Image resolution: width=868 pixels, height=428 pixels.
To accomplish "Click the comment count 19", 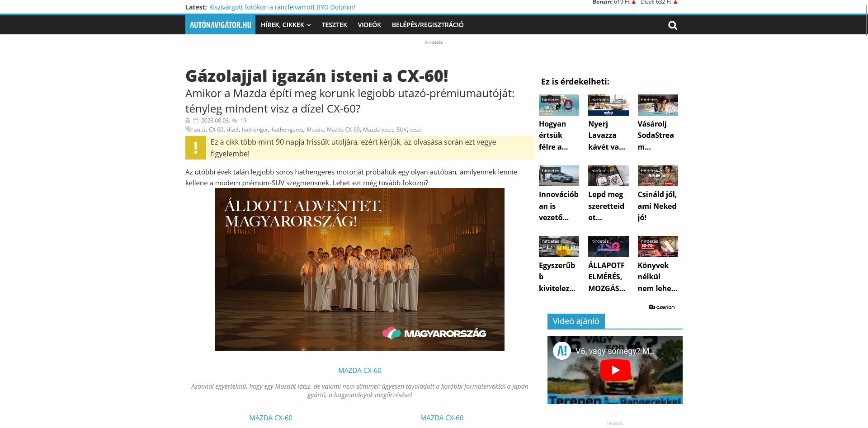I will [x=243, y=121].
